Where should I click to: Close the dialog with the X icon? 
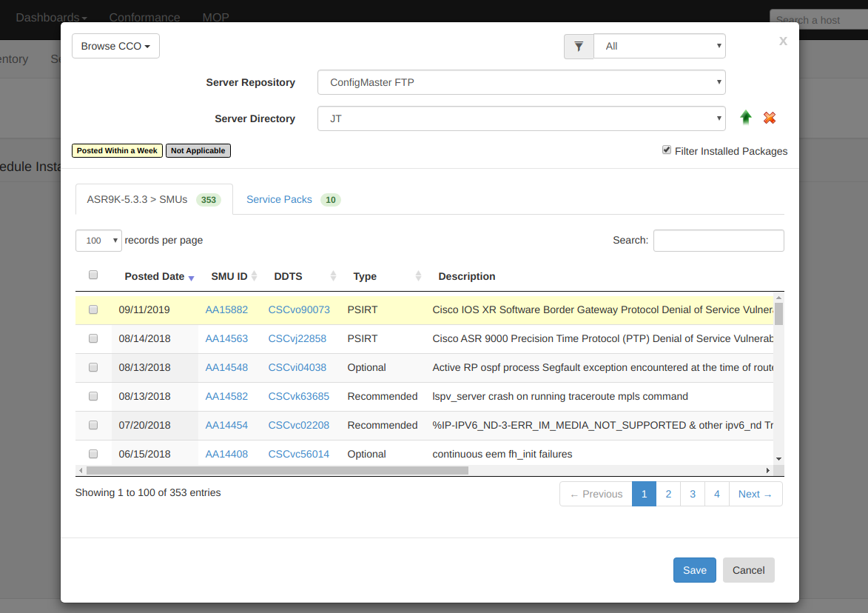click(783, 41)
